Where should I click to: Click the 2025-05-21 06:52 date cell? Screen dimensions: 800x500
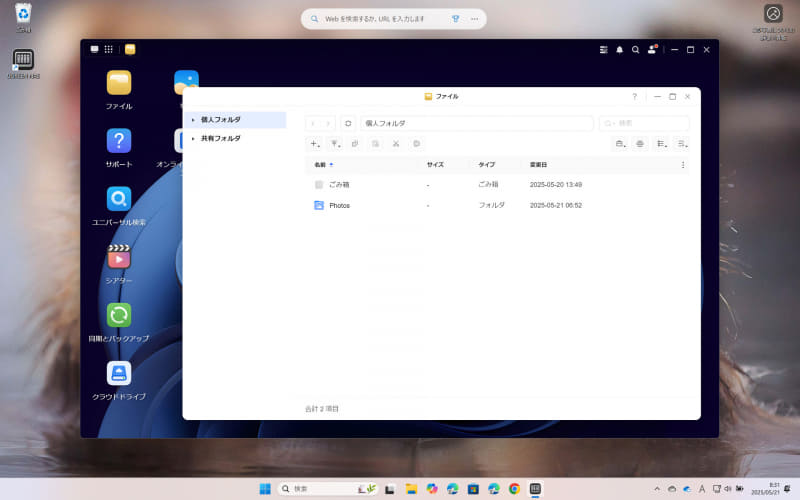tap(556, 206)
